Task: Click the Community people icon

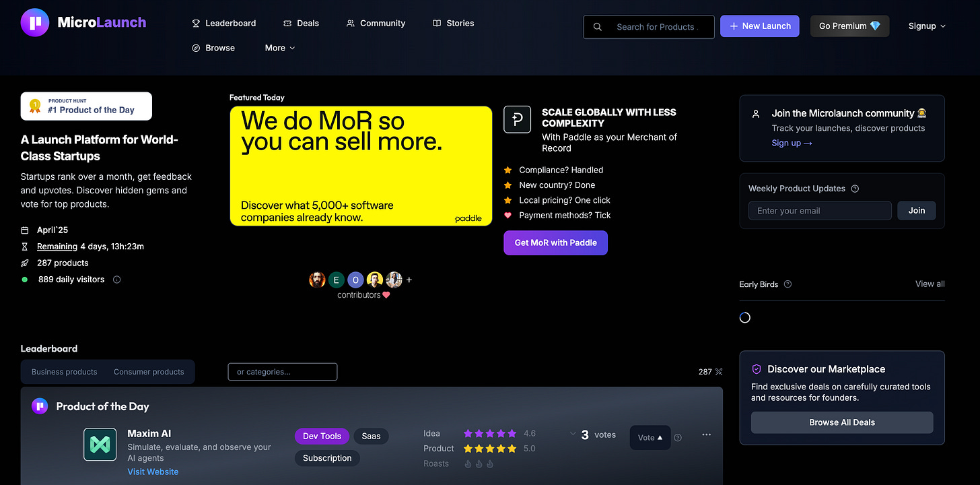Action: pos(351,24)
